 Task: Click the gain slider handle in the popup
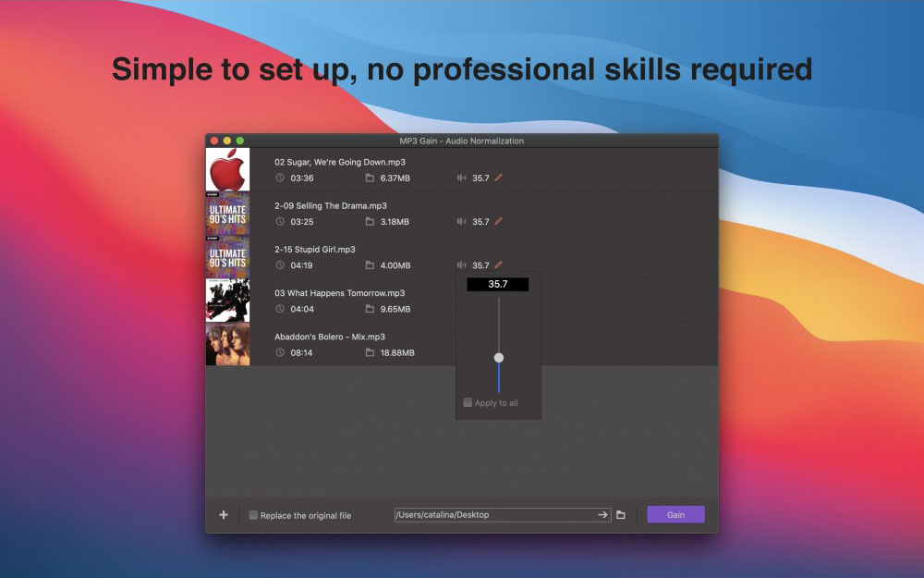(x=499, y=357)
